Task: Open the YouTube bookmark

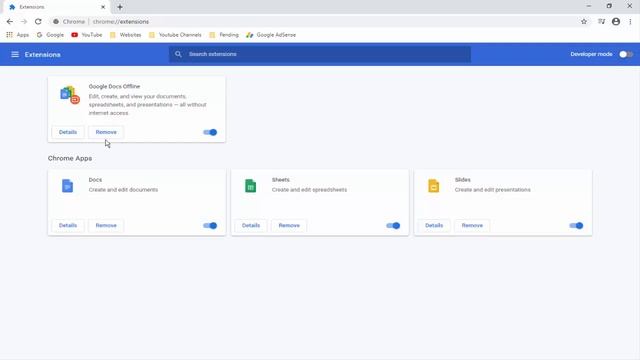Action: click(x=87, y=35)
